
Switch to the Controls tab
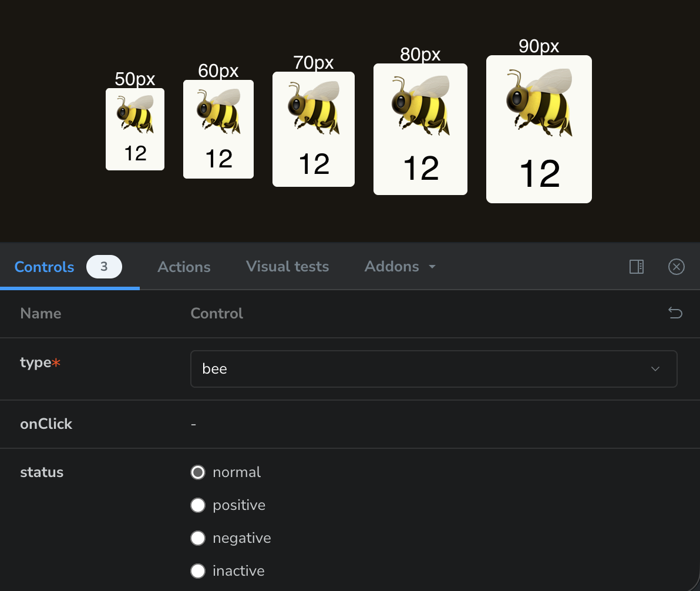[69, 267]
